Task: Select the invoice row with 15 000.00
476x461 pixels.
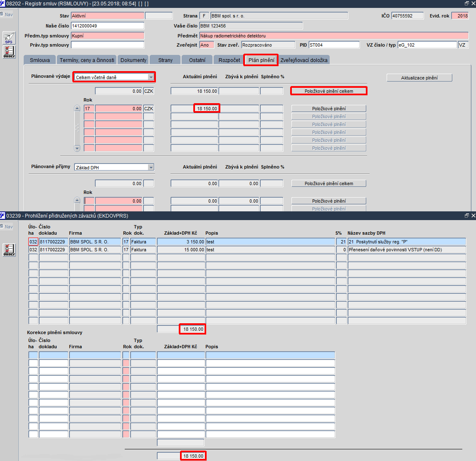Action: coord(247,250)
